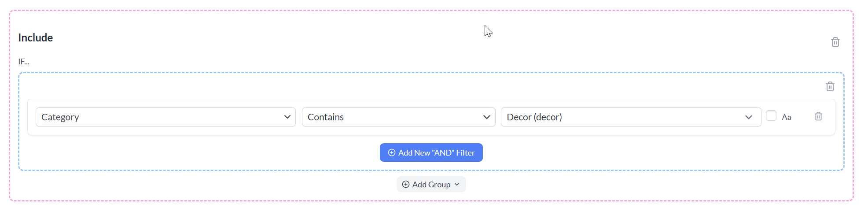This screenshot has height=212, width=868.
Task: Open the Contains operator dropdown
Action: (398, 117)
